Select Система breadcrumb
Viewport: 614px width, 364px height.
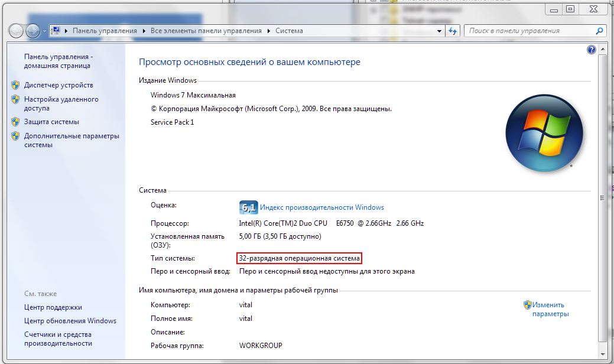289,31
